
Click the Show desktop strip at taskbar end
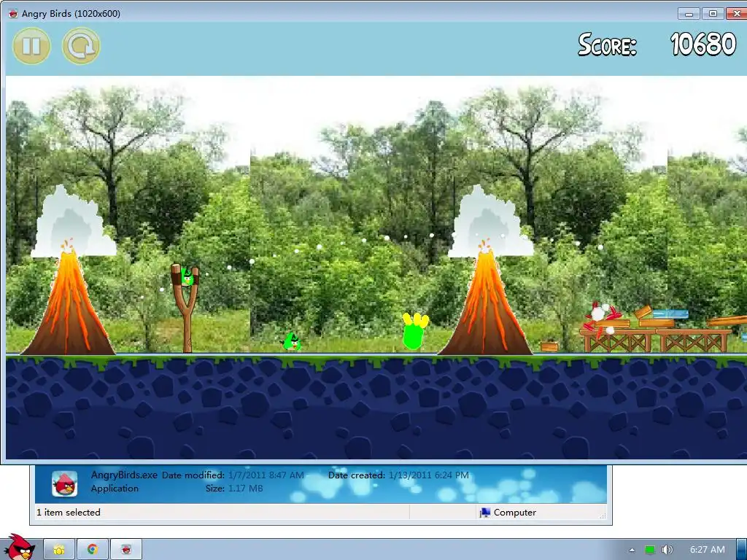coord(741,550)
